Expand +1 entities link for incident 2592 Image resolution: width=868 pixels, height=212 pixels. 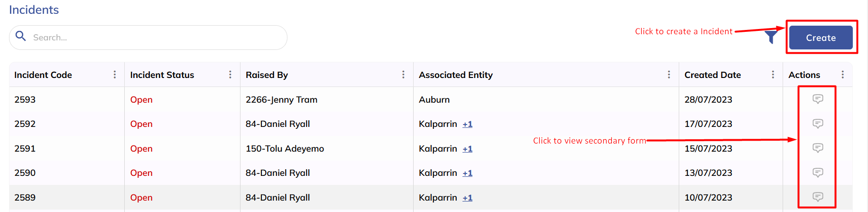click(x=468, y=124)
